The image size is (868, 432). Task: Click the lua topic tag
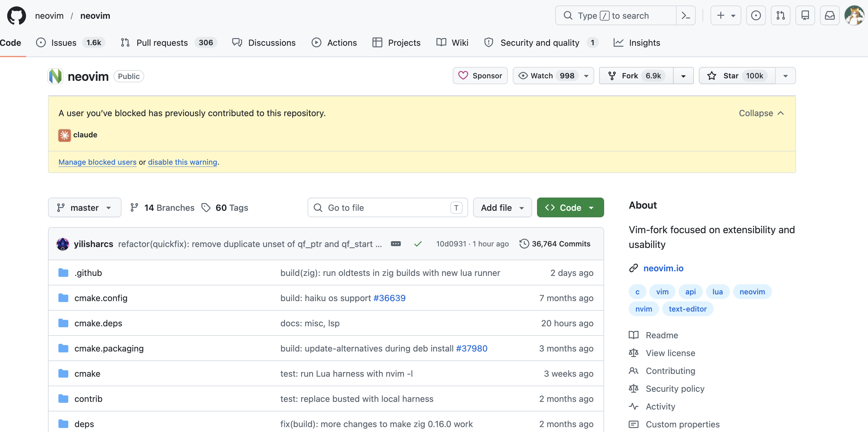tap(717, 292)
